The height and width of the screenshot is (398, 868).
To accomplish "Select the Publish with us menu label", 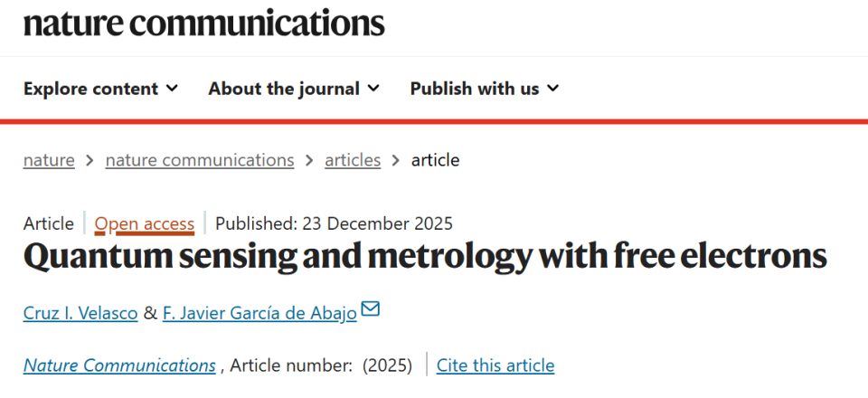I will (x=475, y=89).
